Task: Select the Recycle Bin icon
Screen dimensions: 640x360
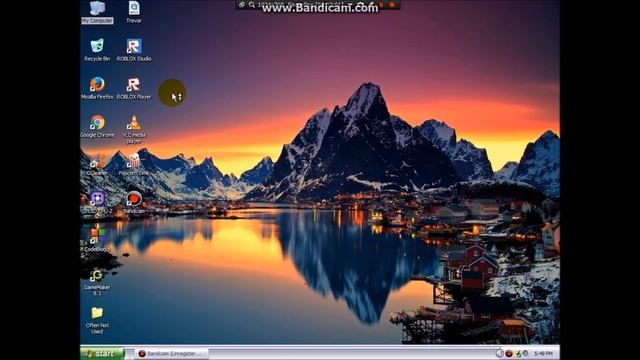Action: pos(97,50)
